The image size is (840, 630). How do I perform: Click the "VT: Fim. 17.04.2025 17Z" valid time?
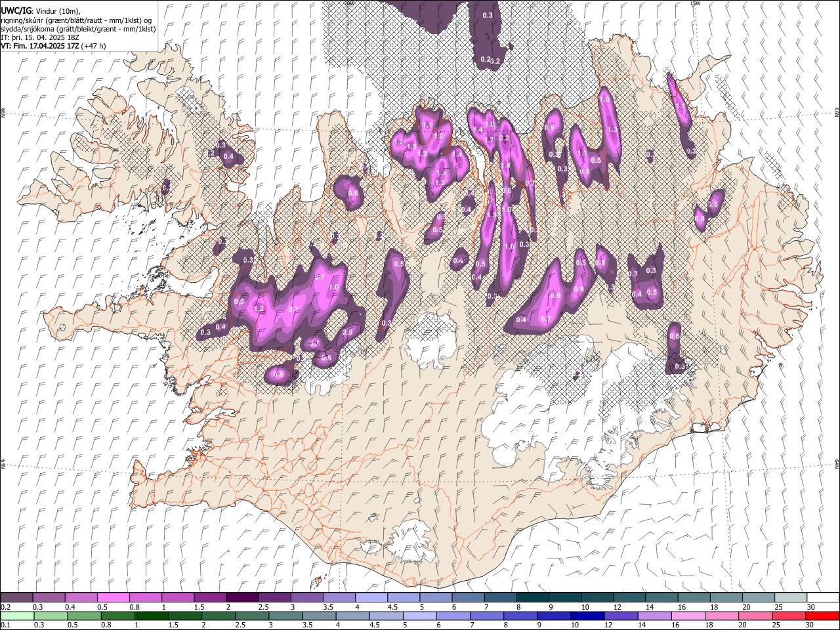40,46
